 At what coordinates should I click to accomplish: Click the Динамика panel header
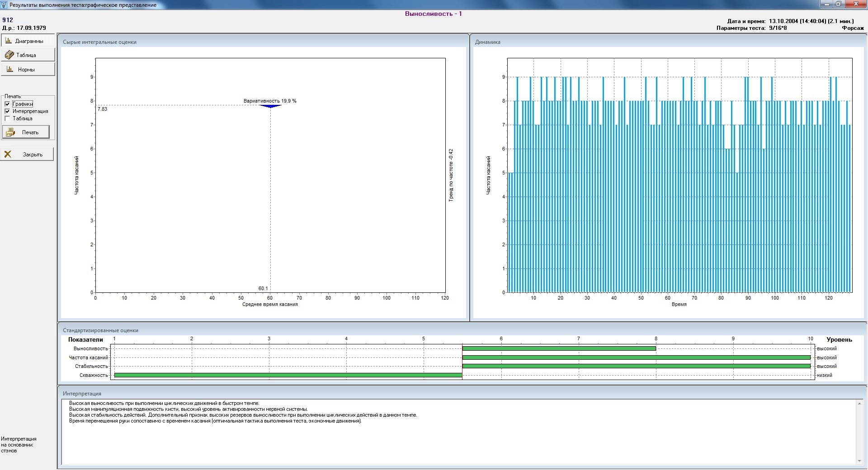[x=487, y=42]
